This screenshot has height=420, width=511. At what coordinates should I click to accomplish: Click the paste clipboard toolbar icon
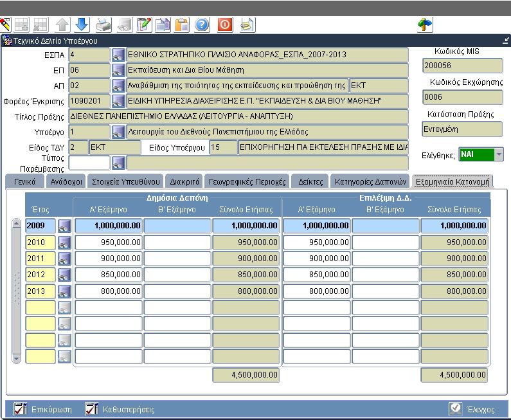coord(182,25)
